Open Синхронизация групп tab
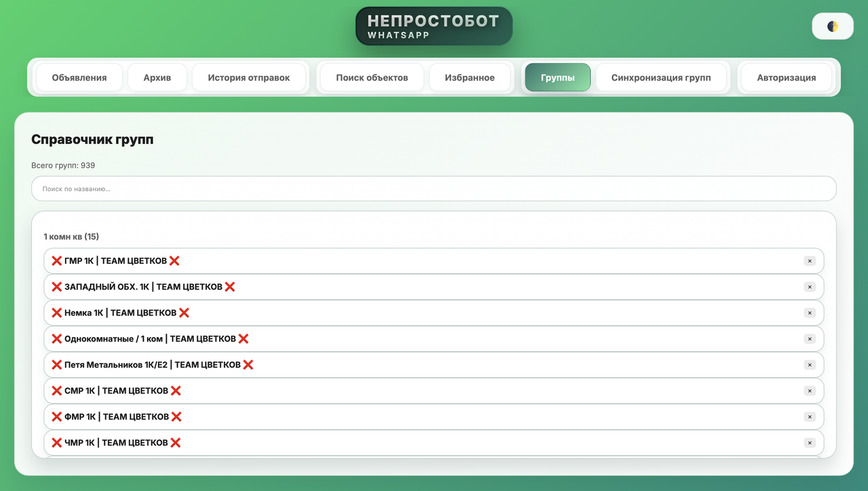 point(661,77)
